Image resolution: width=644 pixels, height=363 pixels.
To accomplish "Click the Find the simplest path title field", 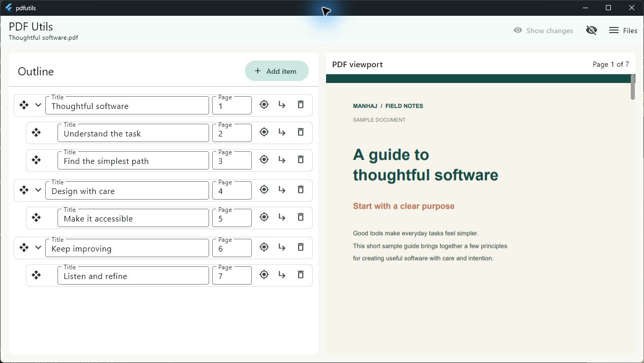I will 133,160.
